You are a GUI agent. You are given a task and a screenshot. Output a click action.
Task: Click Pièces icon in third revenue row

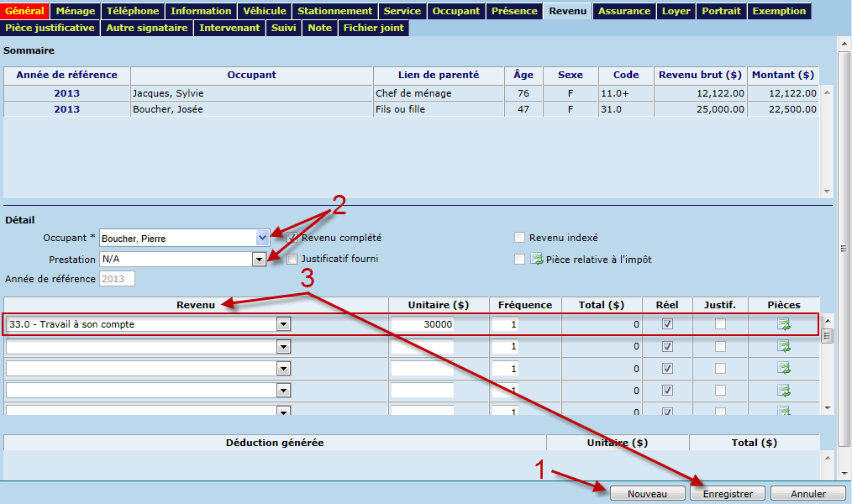click(x=784, y=368)
